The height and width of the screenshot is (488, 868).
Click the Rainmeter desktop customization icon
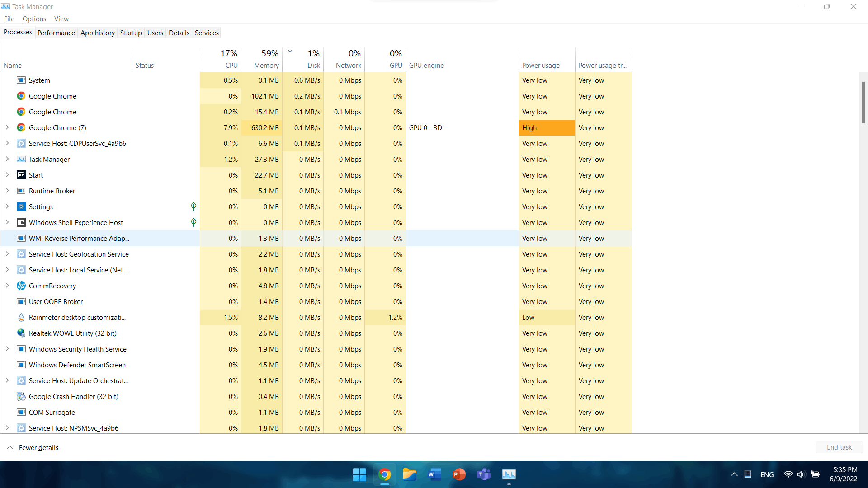click(x=21, y=318)
